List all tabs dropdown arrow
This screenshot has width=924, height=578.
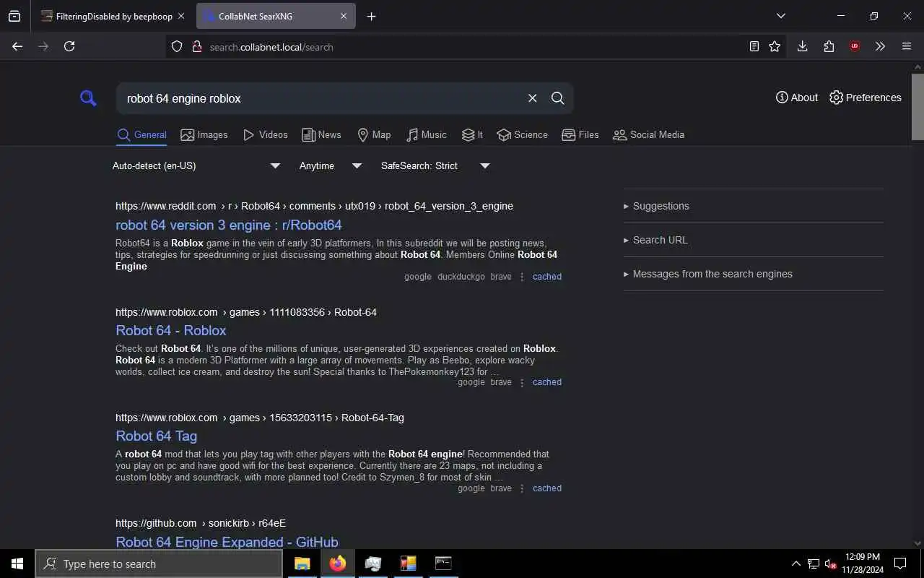(780, 16)
